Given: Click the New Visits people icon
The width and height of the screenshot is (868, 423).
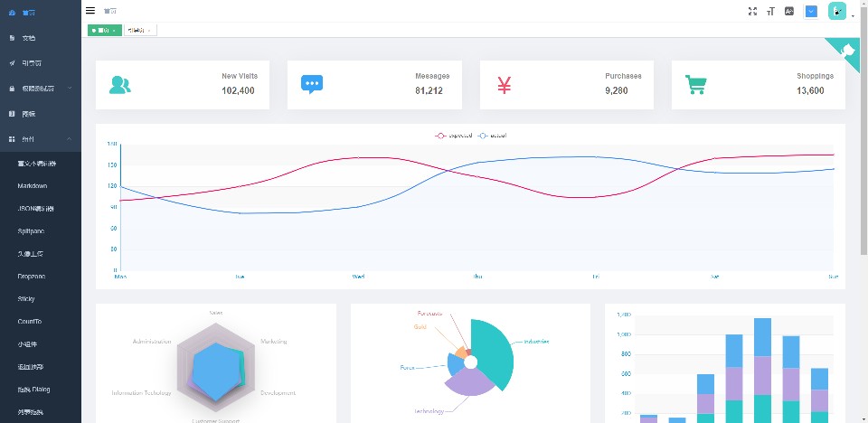Looking at the screenshot, I should click(120, 85).
